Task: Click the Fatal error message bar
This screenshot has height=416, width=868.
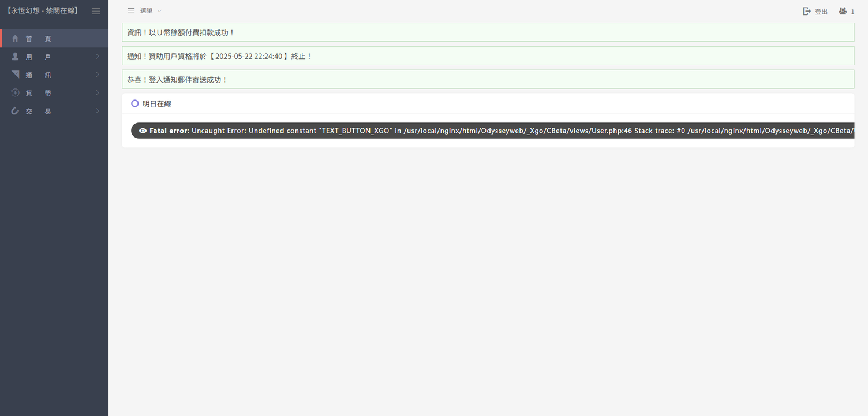Action: (492, 131)
